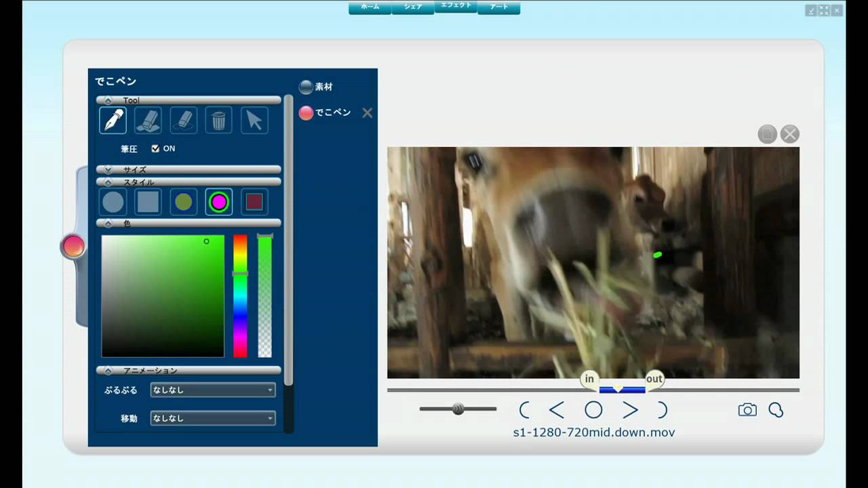Screen dimensions: 868x488
Task: Click the minimize icon at top right
Action: [x=811, y=10]
